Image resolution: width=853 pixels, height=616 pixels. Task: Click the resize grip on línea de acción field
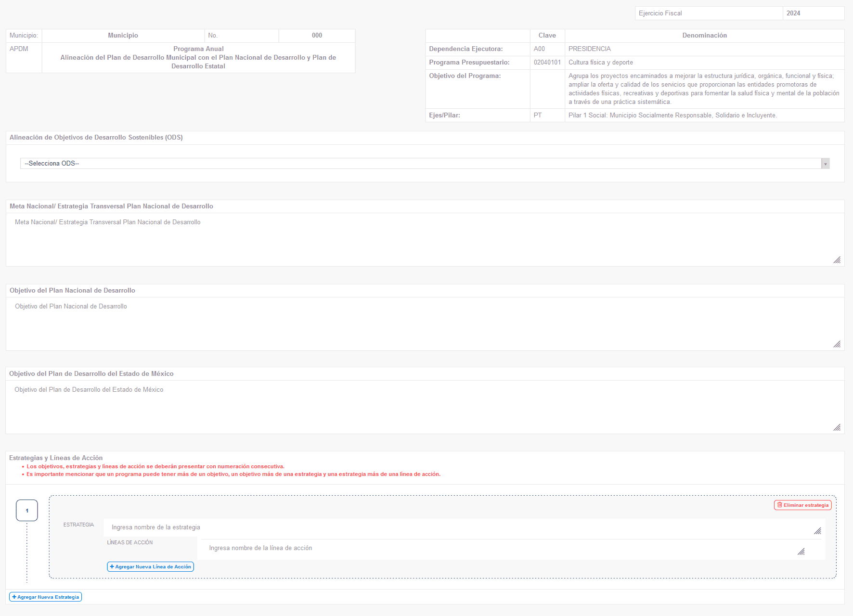click(x=801, y=552)
